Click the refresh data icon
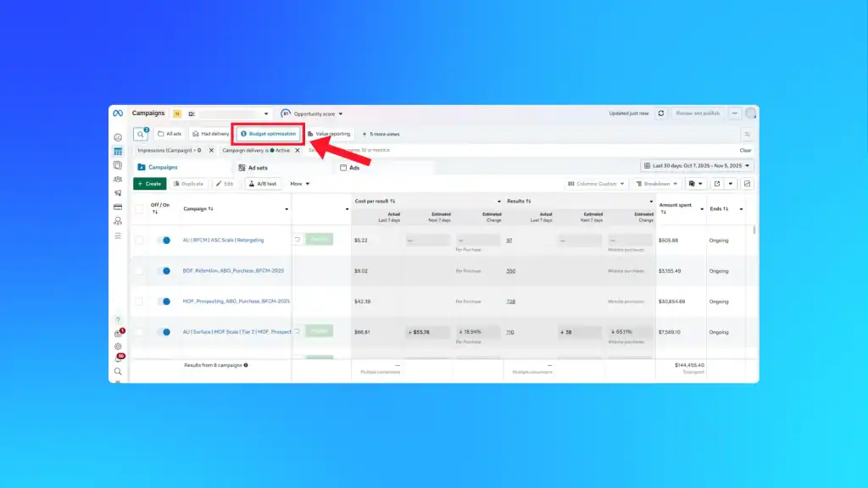The height and width of the screenshot is (488, 868). 661,114
